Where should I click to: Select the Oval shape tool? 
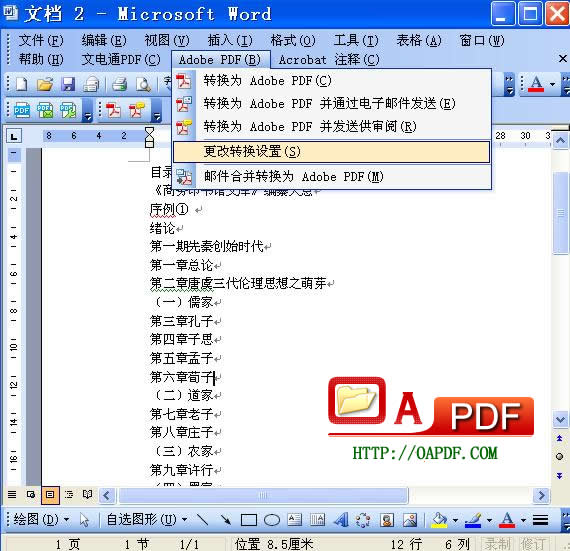pos(272,520)
